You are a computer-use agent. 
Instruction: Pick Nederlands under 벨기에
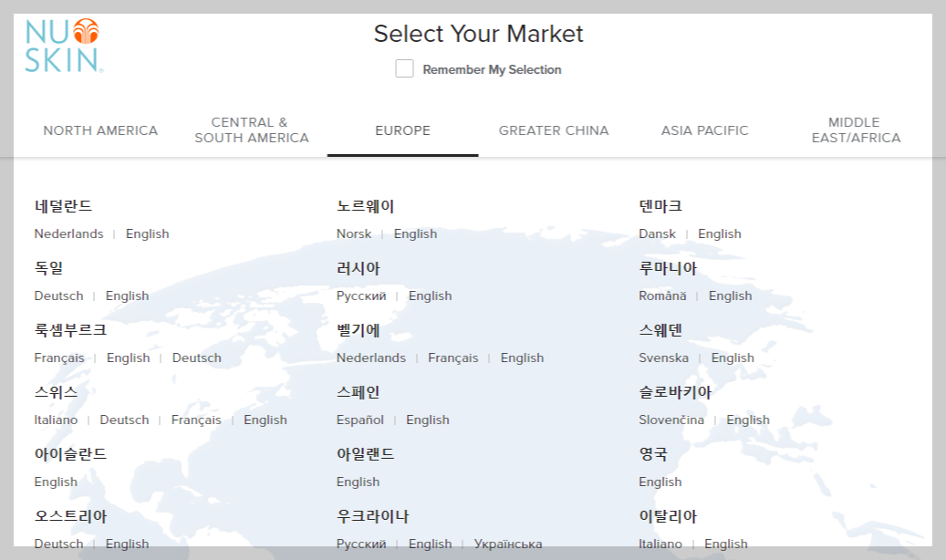tap(371, 358)
